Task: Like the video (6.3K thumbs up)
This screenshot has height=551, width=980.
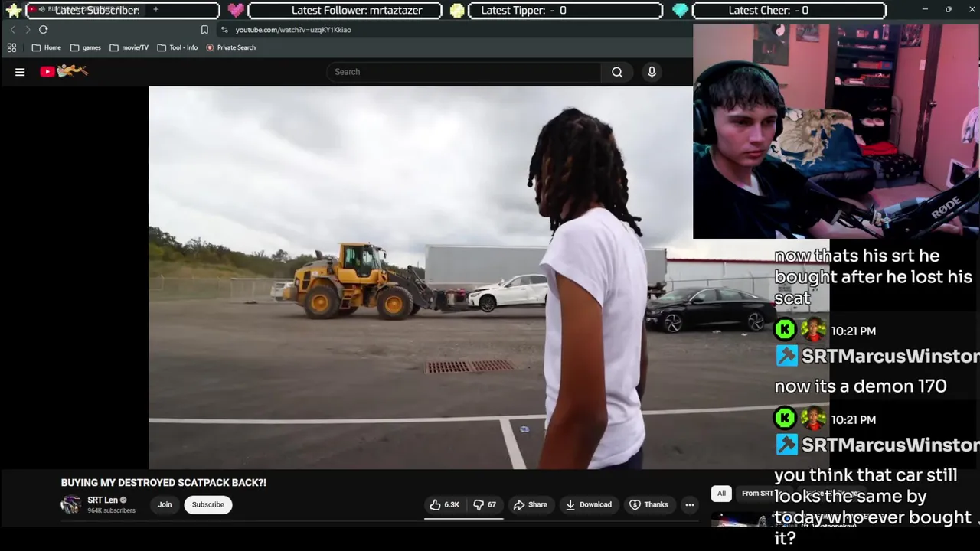Action: click(x=445, y=504)
